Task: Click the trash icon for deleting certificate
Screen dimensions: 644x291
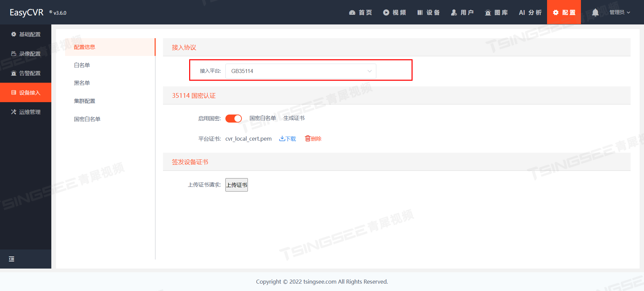Action: [x=308, y=138]
